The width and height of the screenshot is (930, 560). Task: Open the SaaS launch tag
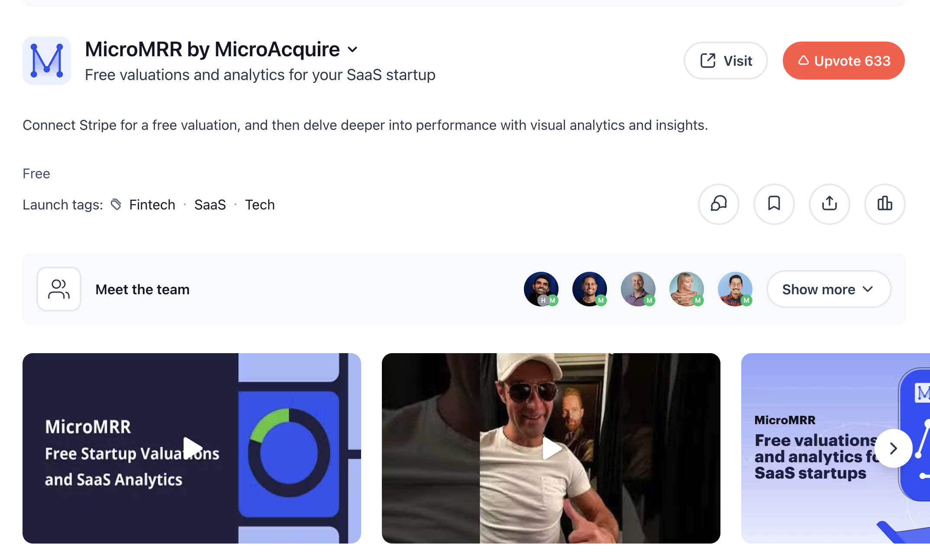click(210, 205)
